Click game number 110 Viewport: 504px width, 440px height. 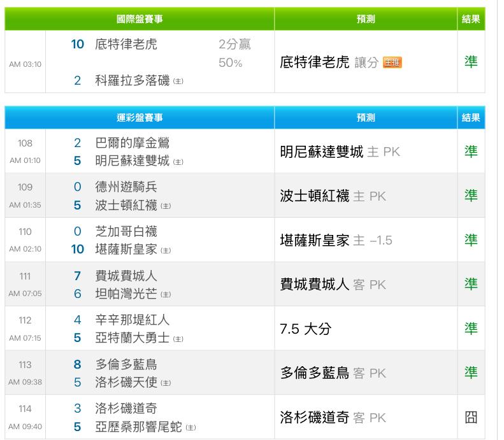point(25,232)
